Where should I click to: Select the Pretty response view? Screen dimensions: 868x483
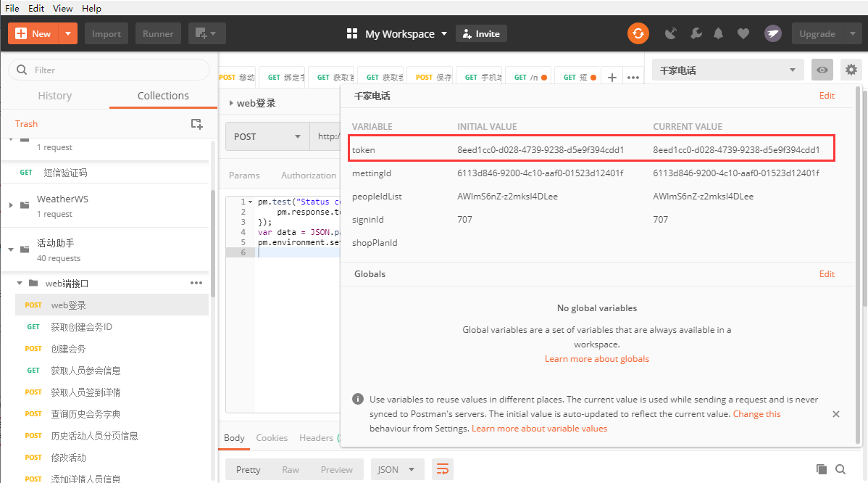click(248, 469)
